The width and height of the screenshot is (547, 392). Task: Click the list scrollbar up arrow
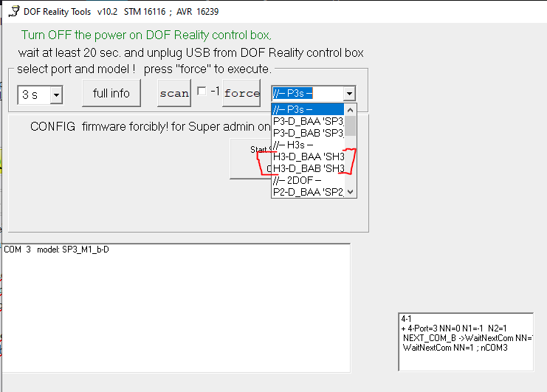click(x=351, y=110)
